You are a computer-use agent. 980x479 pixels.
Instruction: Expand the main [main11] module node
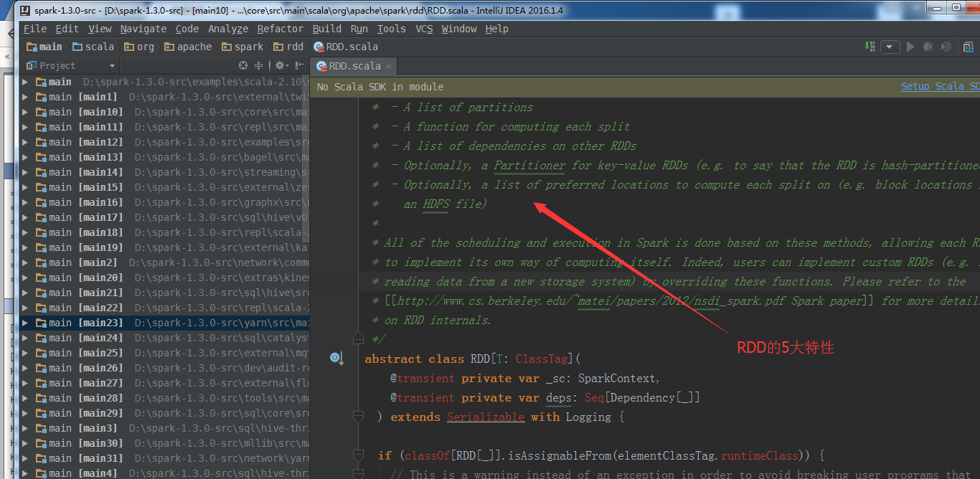(x=25, y=127)
